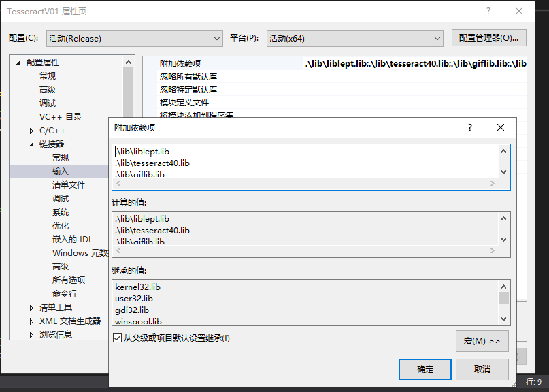Click the properties page help question mark
The image size is (549, 392).
tap(488, 12)
